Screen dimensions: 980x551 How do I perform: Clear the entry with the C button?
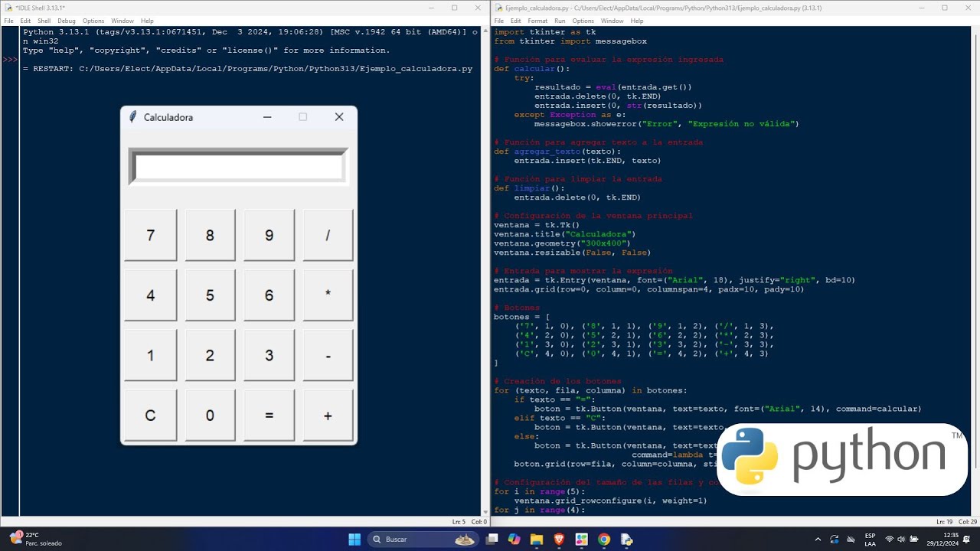click(151, 416)
